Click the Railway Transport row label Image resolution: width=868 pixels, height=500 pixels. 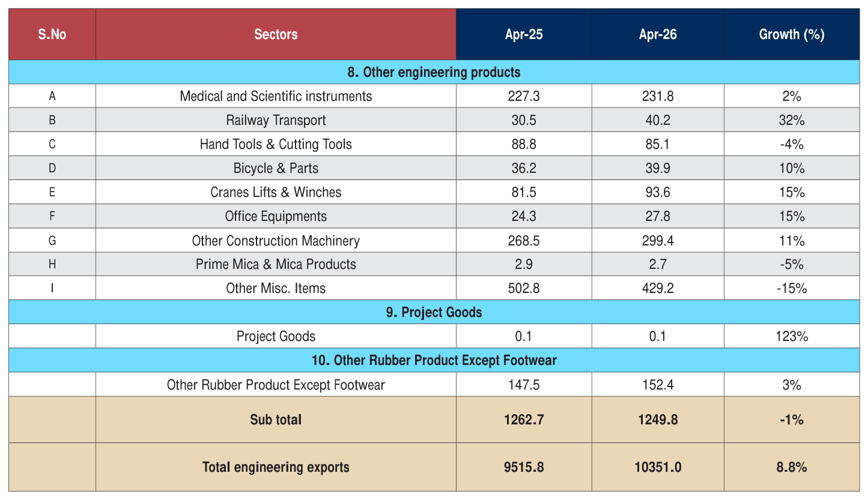click(x=276, y=120)
